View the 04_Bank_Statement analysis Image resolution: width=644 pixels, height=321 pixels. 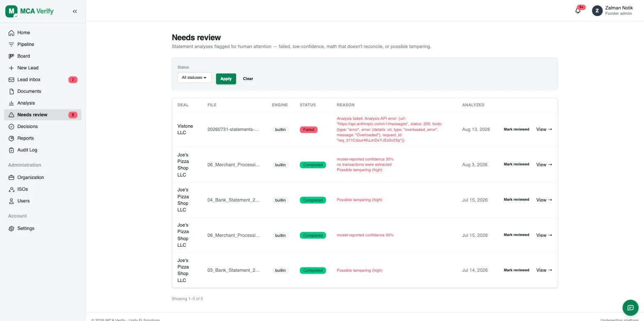point(544,200)
